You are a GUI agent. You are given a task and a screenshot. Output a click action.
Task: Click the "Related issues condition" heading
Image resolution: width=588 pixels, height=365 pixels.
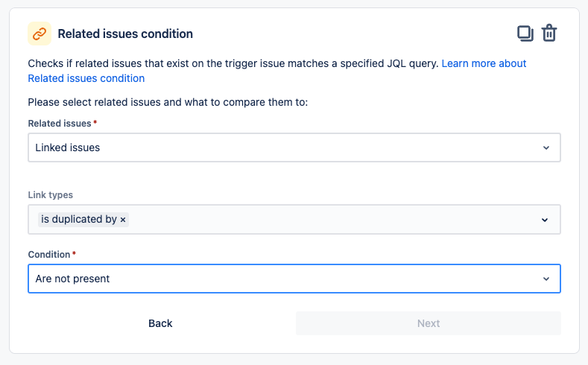[125, 34]
